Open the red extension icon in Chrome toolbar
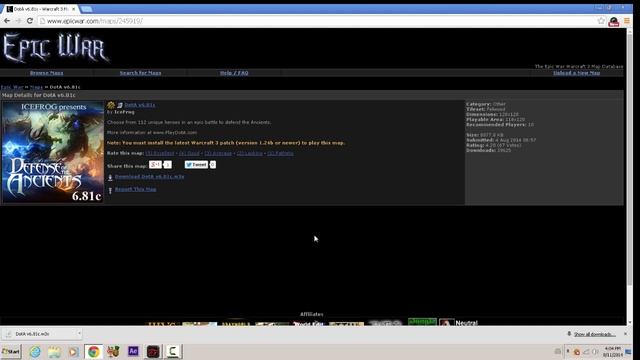The height and width of the screenshot is (360, 640). pyautogui.click(x=613, y=21)
